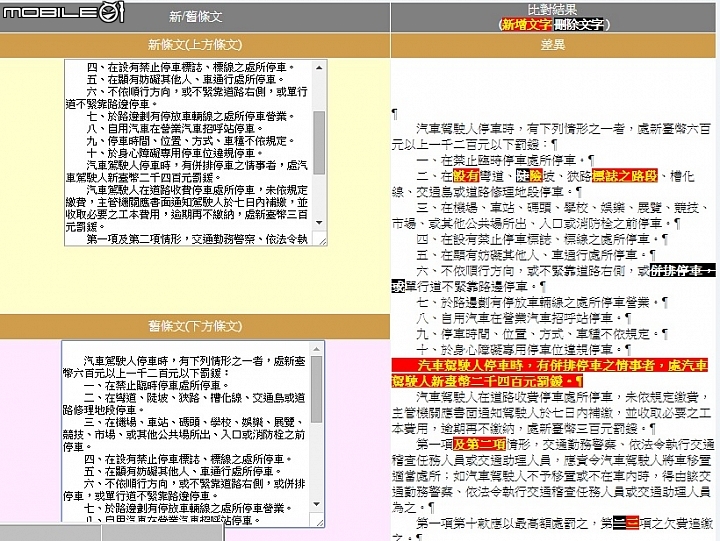Click new-article line 十、於身心障礙專用停車位違規停車
This screenshot has height=541, width=720.
[x=175, y=153]
